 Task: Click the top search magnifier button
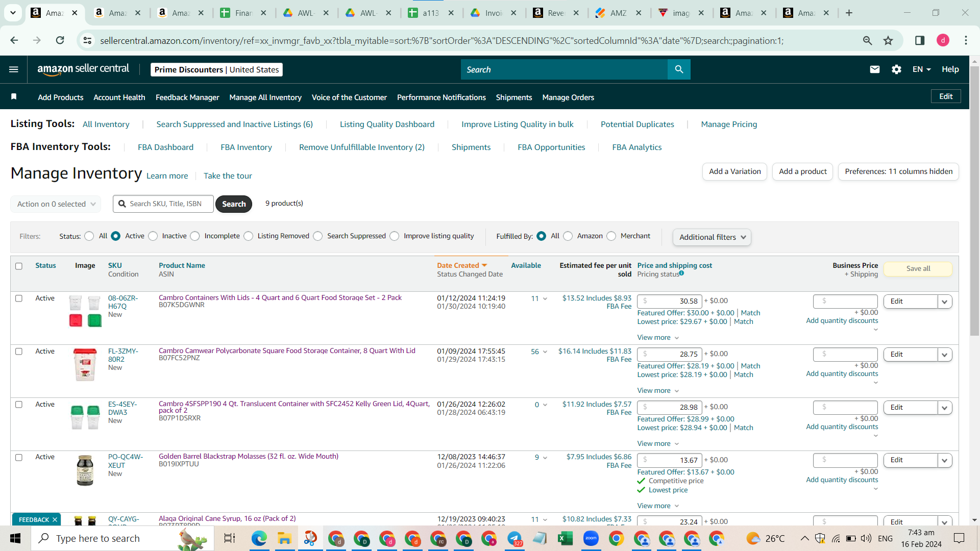tap(679, 69)
